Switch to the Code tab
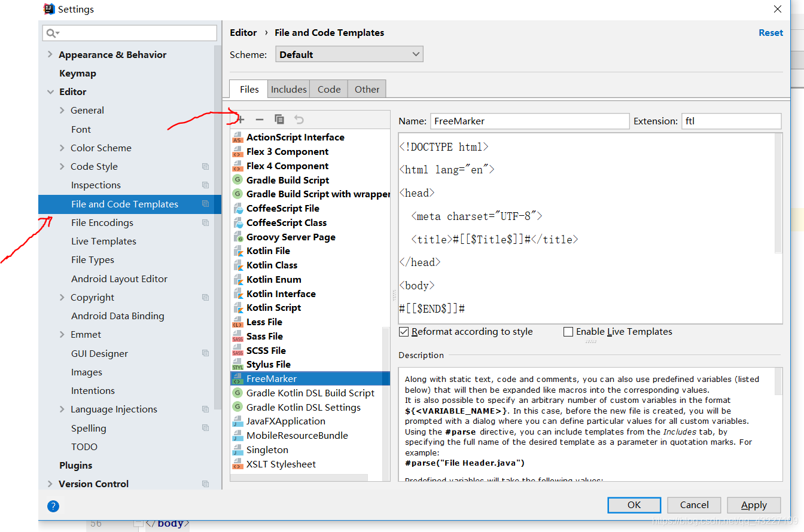The image size is (804, 532). pos(328,89)
